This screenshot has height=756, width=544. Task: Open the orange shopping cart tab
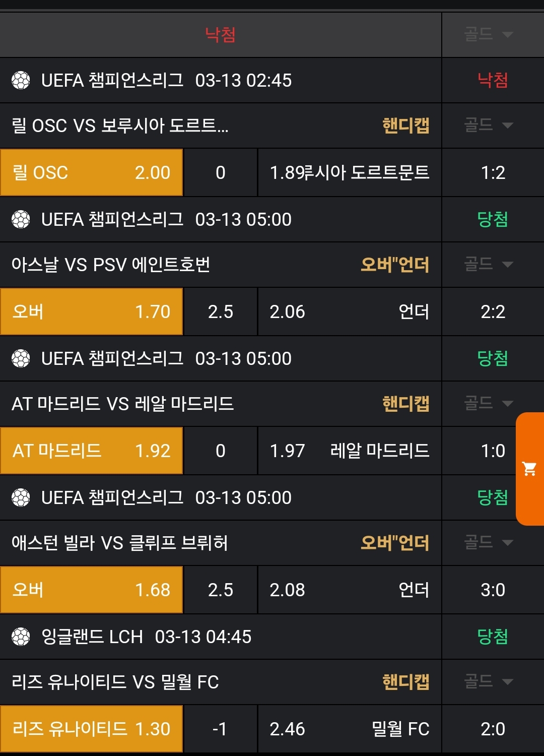tap(529, 469)
